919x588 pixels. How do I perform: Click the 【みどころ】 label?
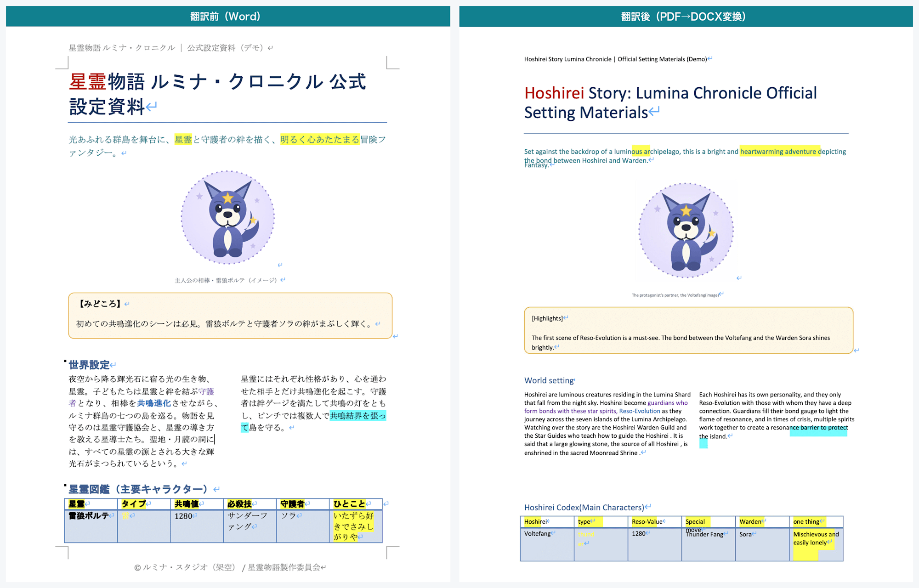click(x=100, y=304)
